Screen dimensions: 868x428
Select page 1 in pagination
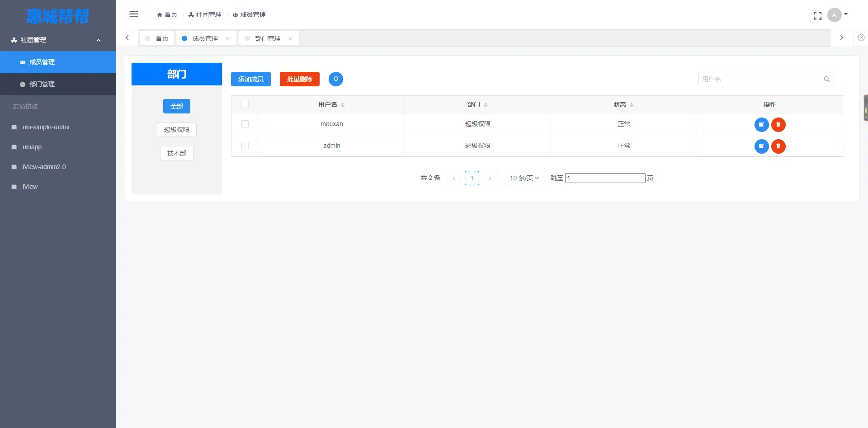472,178
